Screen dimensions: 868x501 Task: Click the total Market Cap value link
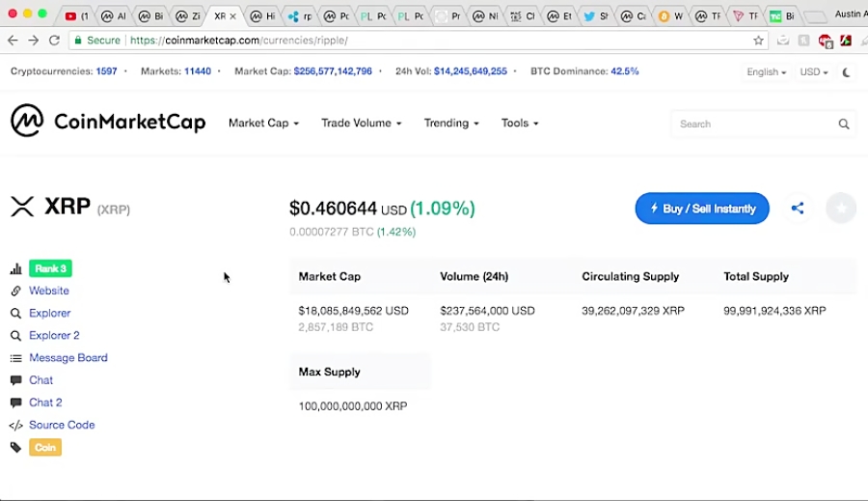(x=333, y=71)
